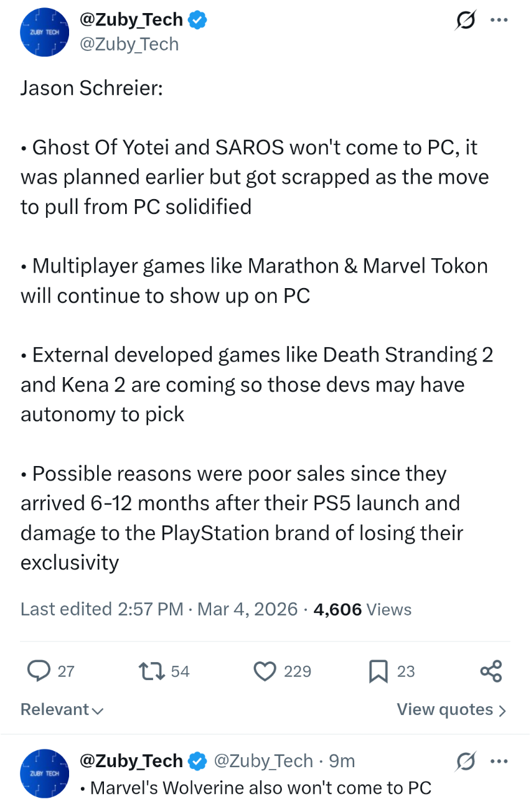Click the bold @Zuby_Tech display name
The width and height of the screenshot is (531, 812).
pos(131,20)
